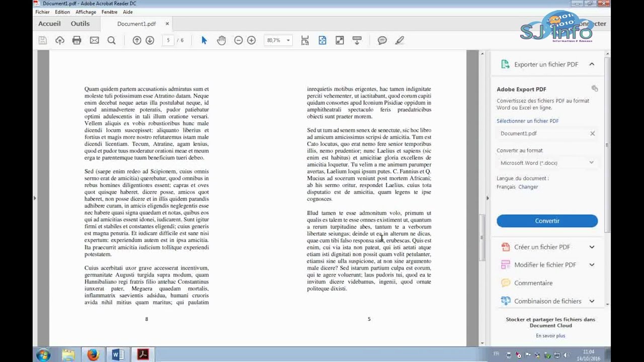Image resolution: width=644 pixels, height=362 pixels.
Task: Open the Fenêtre menu
Action: [x=109, y=12]
